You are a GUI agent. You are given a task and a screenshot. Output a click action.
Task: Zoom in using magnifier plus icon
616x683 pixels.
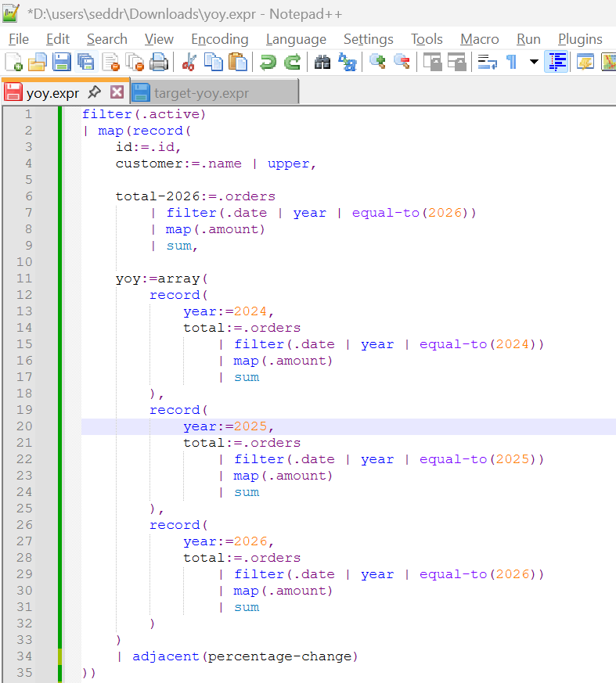(x=377, y=62)
